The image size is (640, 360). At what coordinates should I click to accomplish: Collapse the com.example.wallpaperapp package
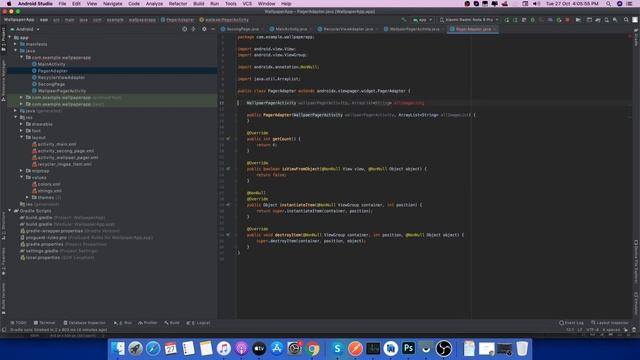click(22, 58)
